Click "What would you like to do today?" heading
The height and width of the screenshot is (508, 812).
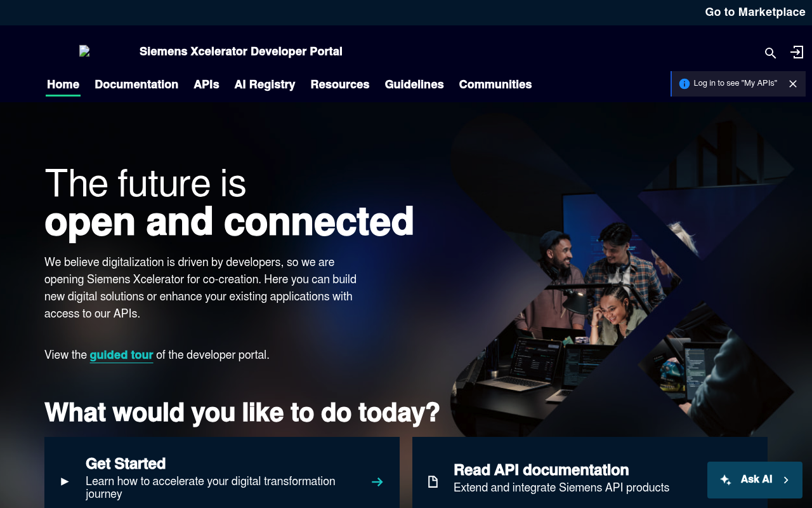coord(242,412)
